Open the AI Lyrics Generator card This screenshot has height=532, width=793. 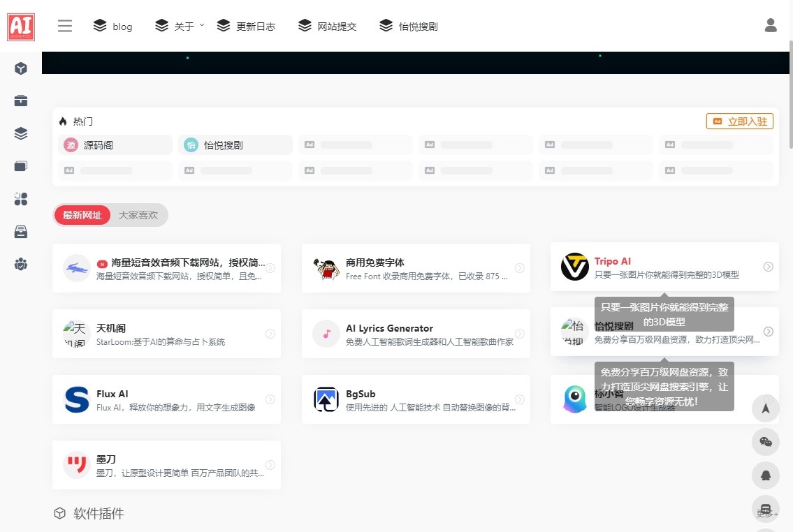pyautogui.click(x=416, y=334)
